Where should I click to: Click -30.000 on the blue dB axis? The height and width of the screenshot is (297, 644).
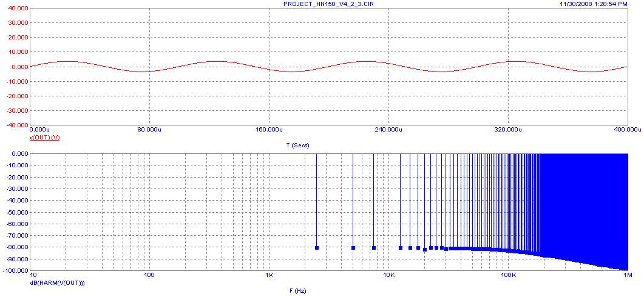(17, 189)
